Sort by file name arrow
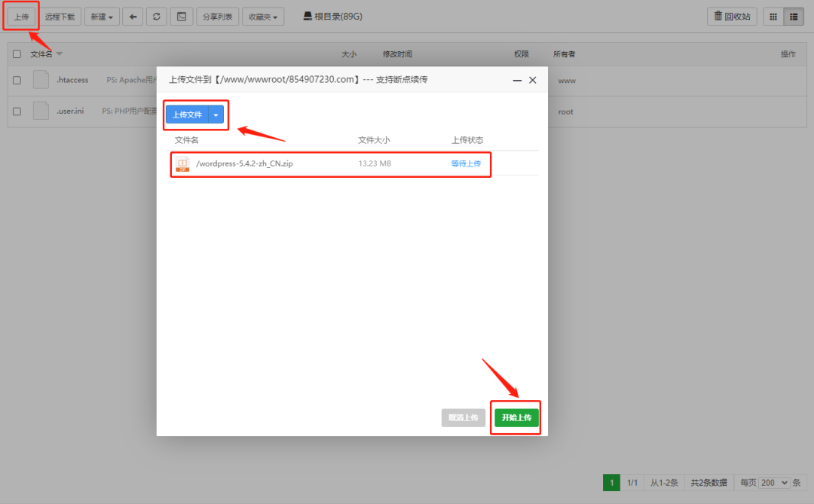Viewport: 814px width, 504px height. point(60,54)
